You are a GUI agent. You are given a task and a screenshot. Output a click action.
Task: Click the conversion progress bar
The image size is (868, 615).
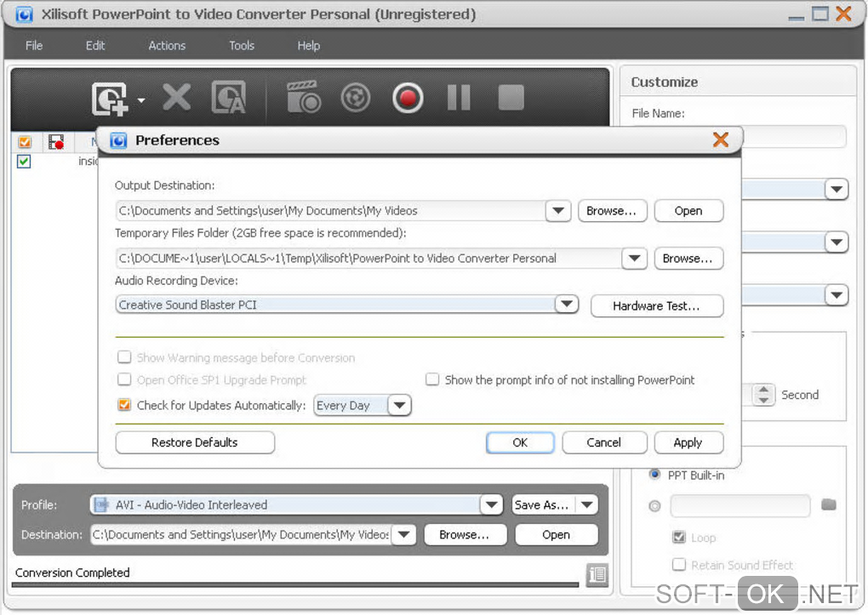point(295,584)
